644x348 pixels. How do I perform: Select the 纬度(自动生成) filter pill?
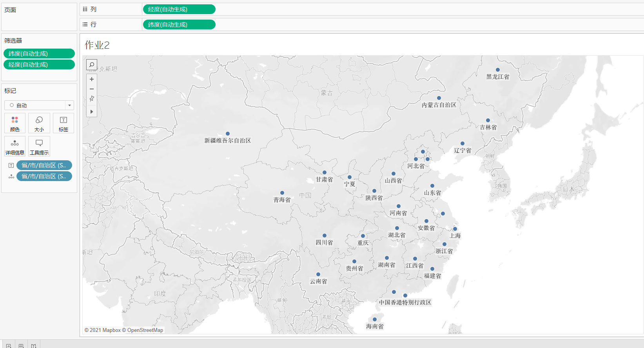(39, 54)
